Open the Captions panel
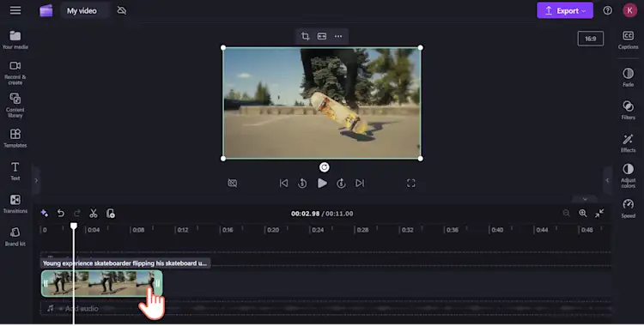Viewport: 644px width, 326px height. pyautogui.click(x=628, y=39)
